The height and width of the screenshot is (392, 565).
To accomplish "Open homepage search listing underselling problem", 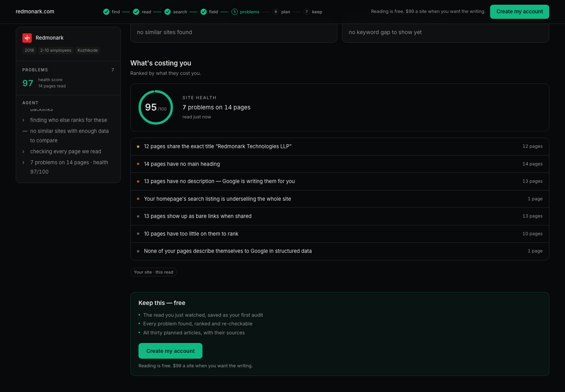I will 340,199.
